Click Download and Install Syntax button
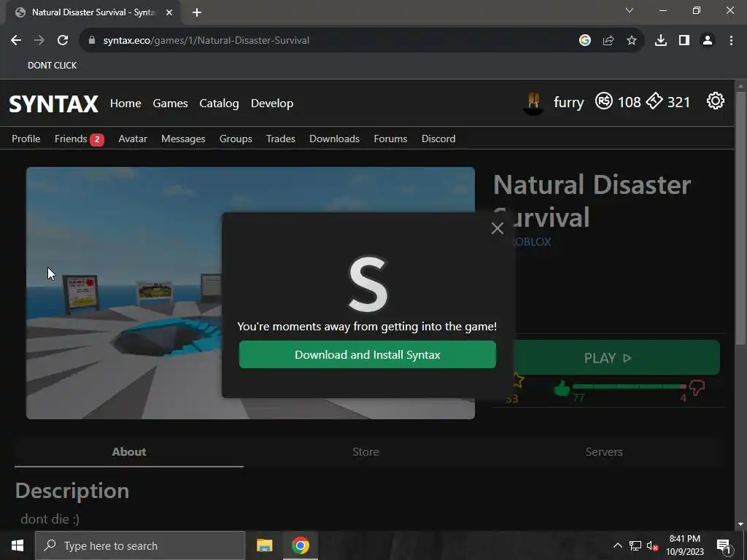 tap(368, 355)
